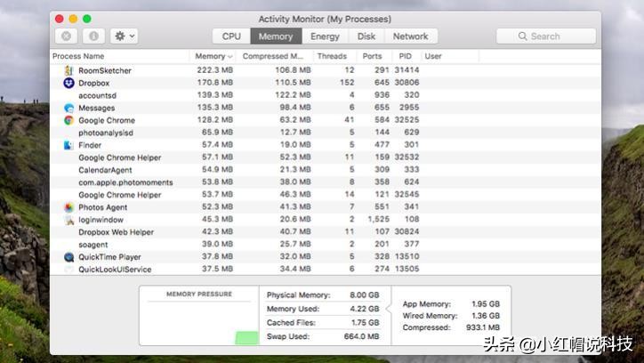This screenshot has height=363, width=644.
Task: Click the RoomSketcher app icon
Action: [68, 70]
